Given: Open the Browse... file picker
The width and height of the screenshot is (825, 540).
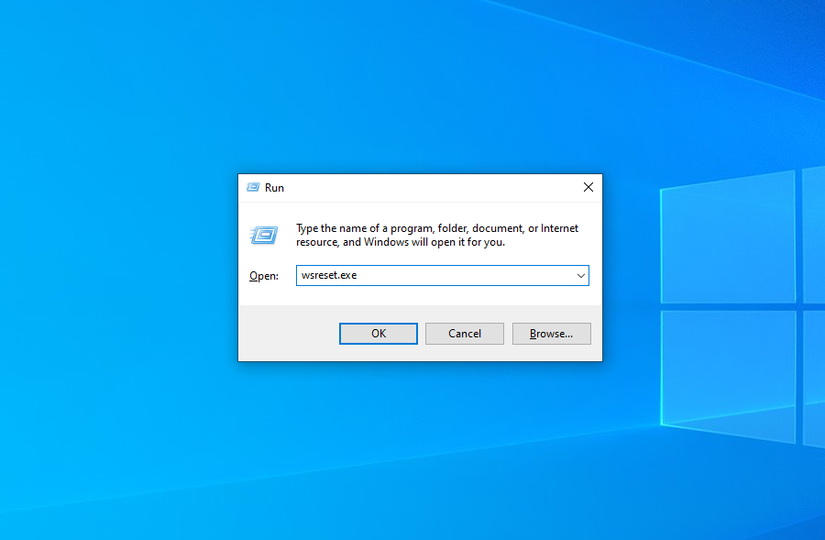Looking at the screenshot, I should point(551,333).
